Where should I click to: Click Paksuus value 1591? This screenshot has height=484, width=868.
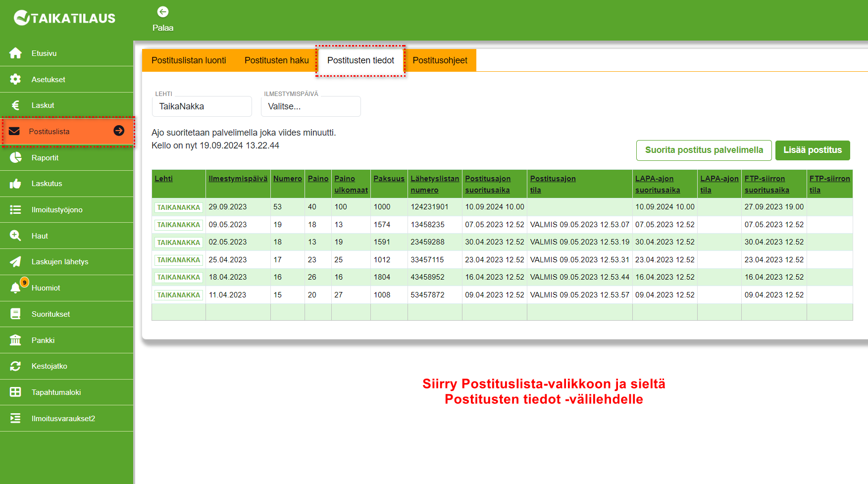tap(382, 242)
